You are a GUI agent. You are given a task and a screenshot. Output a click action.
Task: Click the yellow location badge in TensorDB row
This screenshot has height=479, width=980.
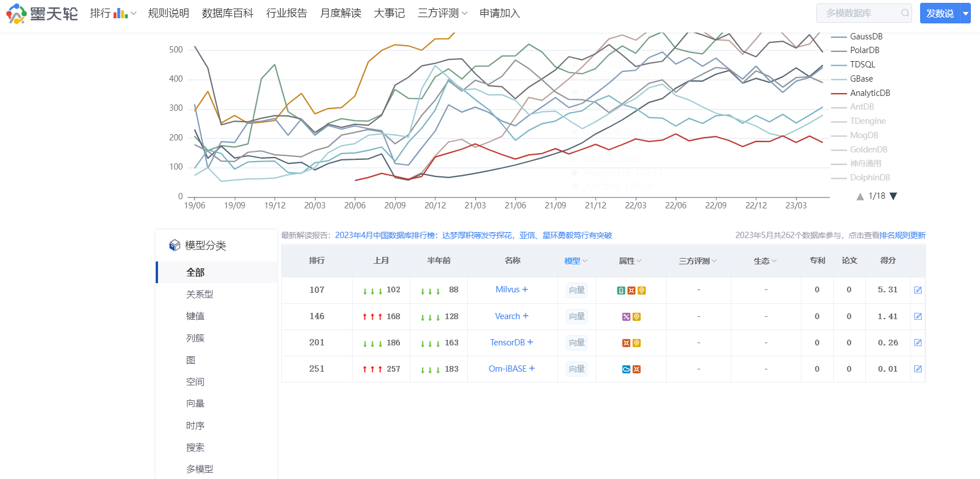(637, 343)
